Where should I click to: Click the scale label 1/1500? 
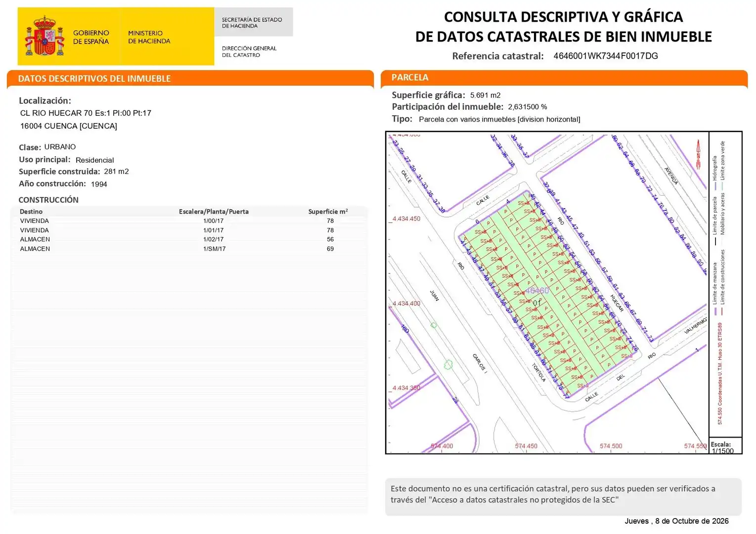pos(722,451)
